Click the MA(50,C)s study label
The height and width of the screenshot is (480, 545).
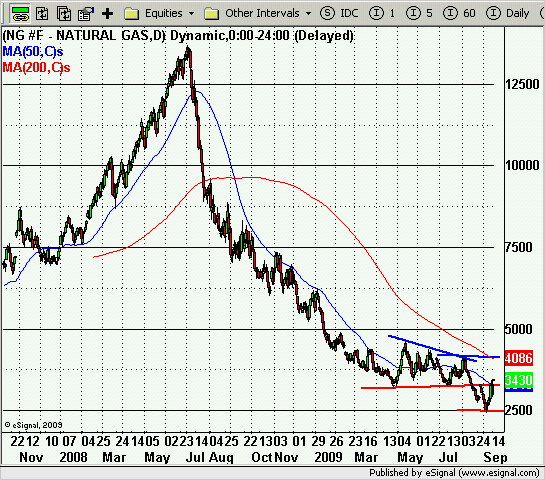(33, 51)
